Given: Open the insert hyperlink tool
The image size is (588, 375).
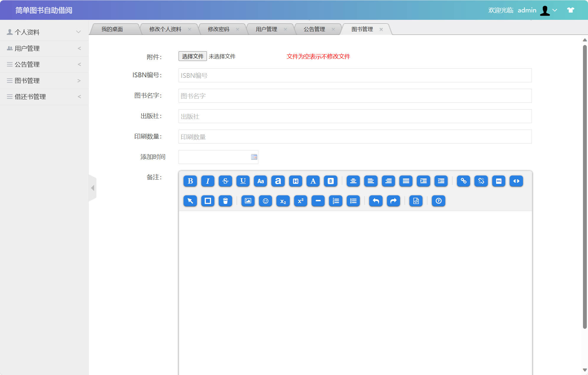Looking at the screenshot, I should tap(463, 181).
